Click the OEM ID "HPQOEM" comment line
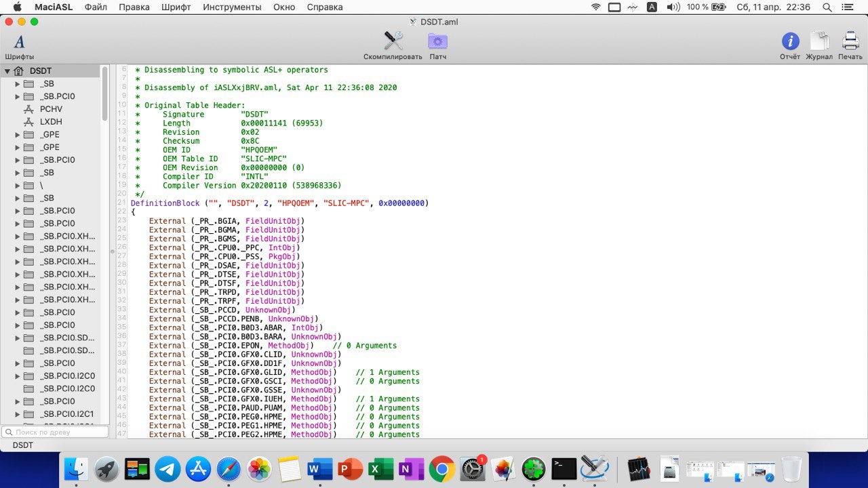Viewport: 868px width, 488px height. [x=206, y=150]
